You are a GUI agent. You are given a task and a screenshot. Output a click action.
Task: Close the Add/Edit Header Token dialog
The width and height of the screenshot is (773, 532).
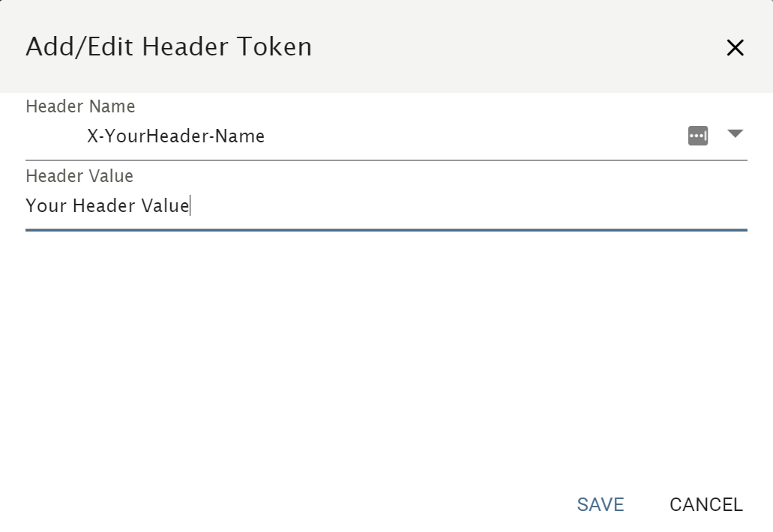pyautogui.click(x=735, y=48)
